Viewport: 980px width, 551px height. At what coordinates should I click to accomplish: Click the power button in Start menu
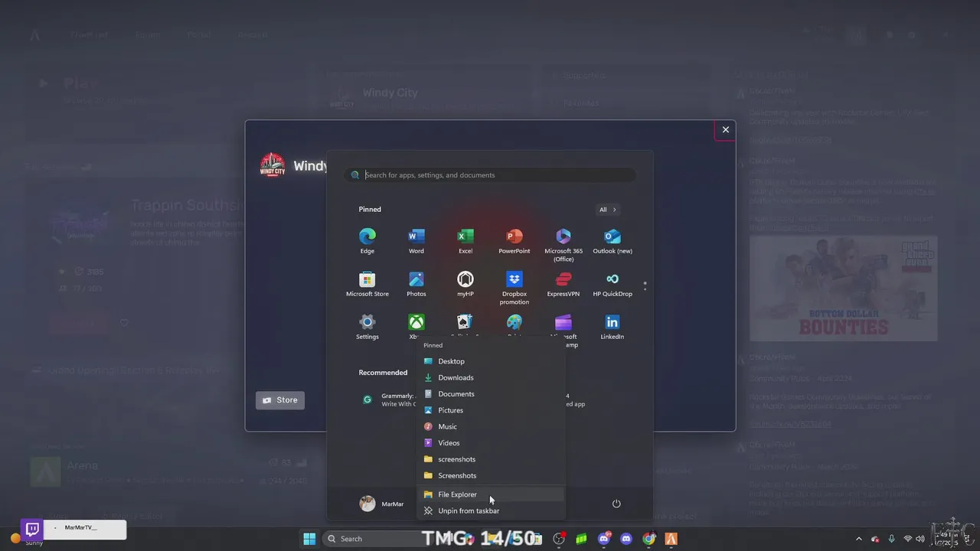tap(616, 504)
